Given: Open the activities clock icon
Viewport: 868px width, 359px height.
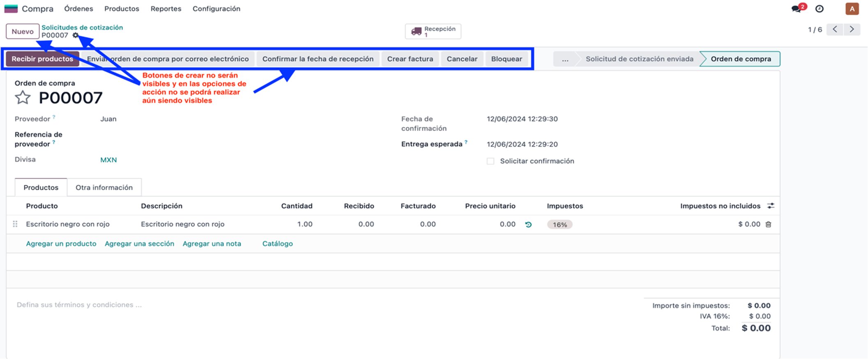Looking at the screenshot, I should (820, 9).
